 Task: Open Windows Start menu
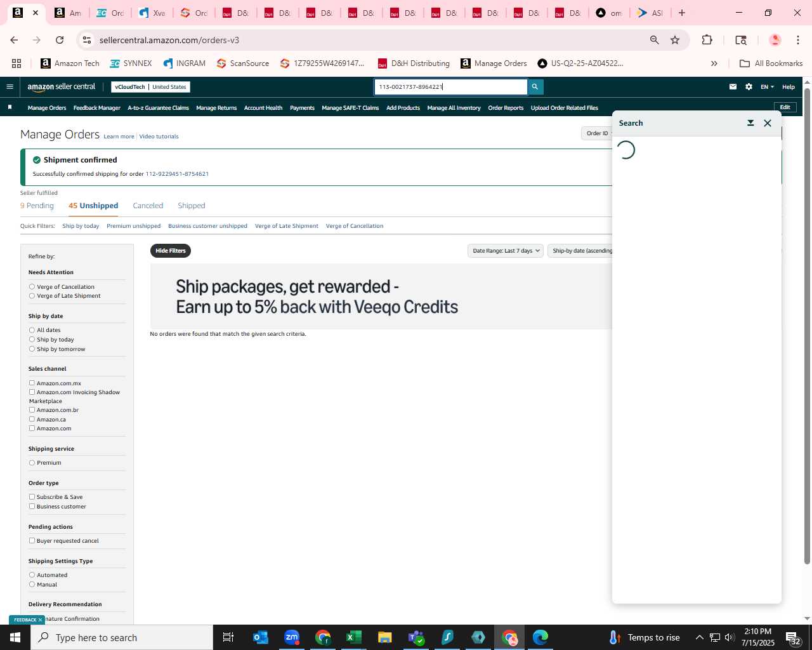tap(15, 637)
